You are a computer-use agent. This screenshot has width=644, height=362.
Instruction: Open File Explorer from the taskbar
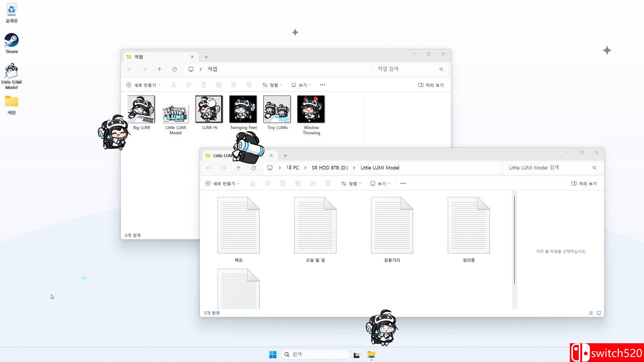pos(371,355)
